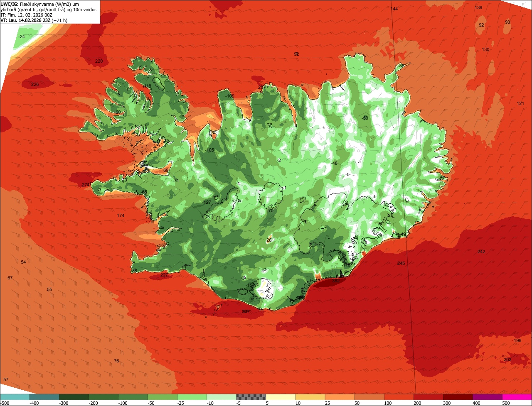This screenshot has height=406, width=532.
Task: Select the value 144 at the top of the map
Action: point(394,9)
